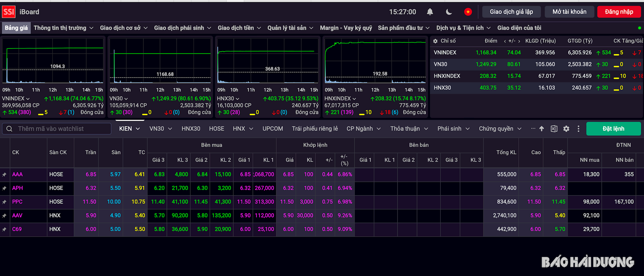
Task: Pin the AAV stock row
Action: coord(4,216)
